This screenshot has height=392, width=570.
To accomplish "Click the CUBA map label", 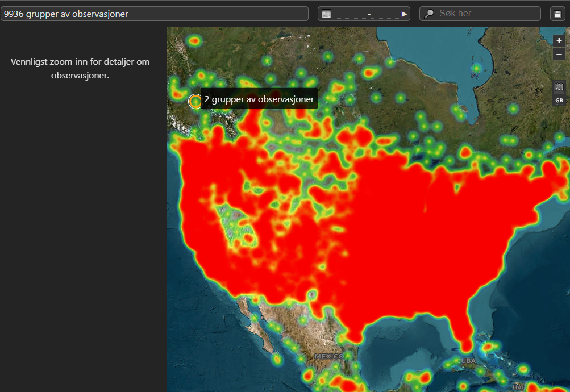I will [x=466, y=361].
